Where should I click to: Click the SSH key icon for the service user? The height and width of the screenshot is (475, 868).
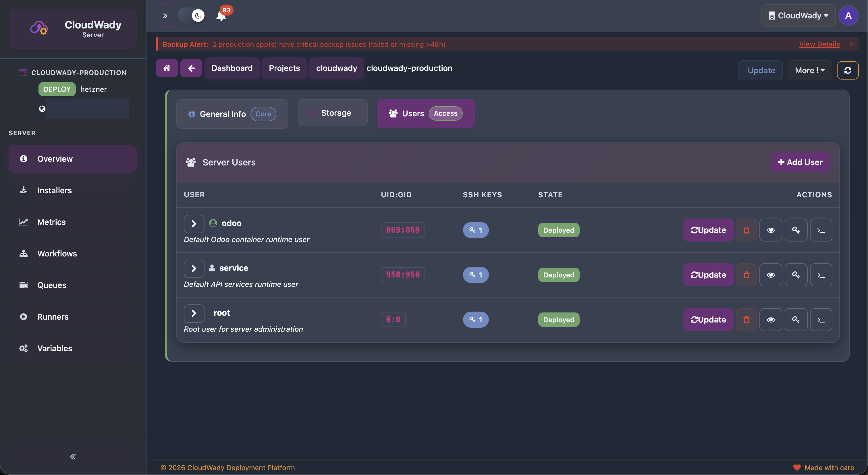[x=796, y=275]
